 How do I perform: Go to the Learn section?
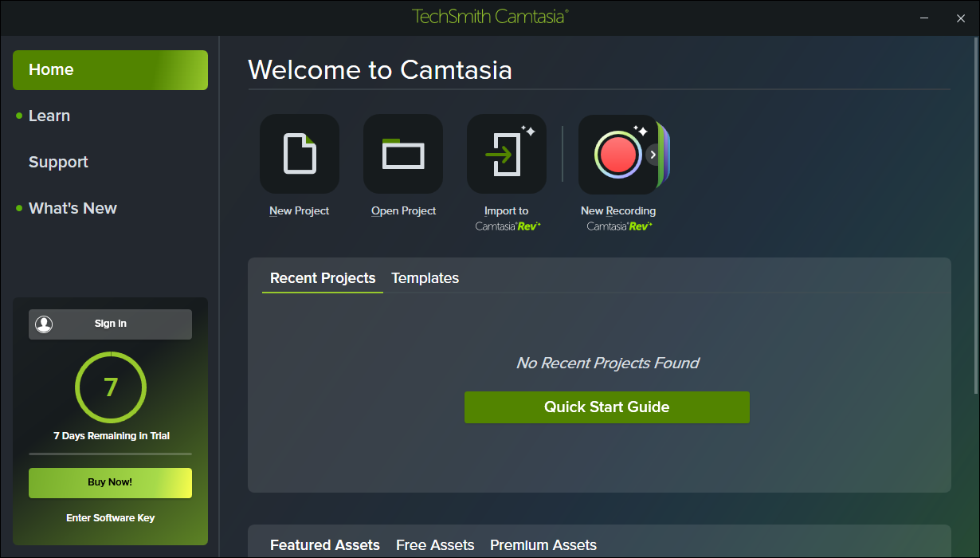point(49,116)
